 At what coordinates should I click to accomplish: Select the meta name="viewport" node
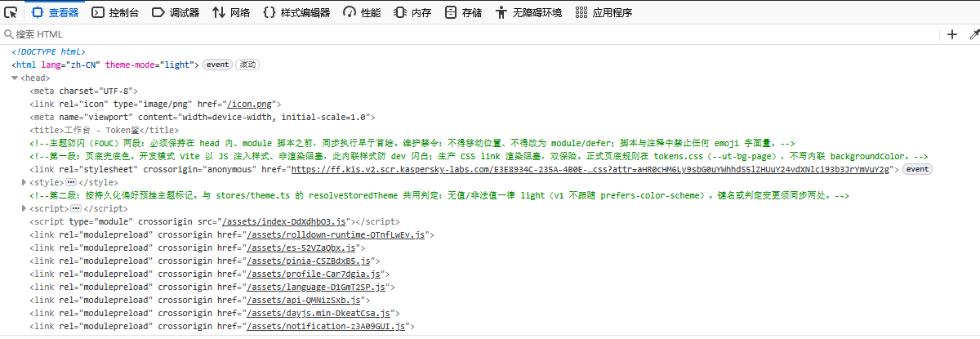coord(203,117)
